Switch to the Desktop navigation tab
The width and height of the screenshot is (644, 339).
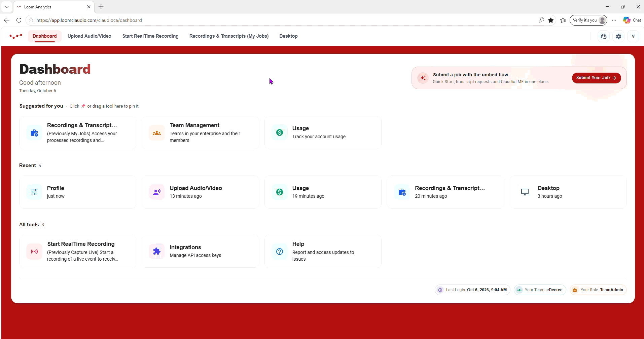288,36
